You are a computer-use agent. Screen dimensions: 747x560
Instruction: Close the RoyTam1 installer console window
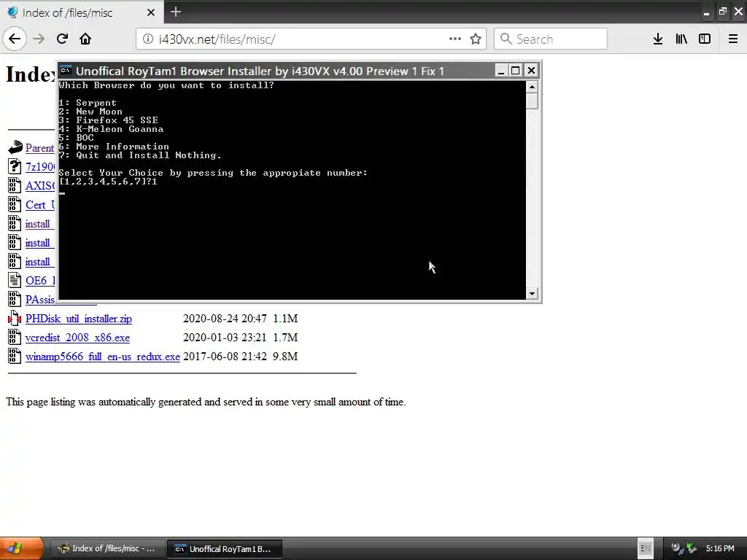click(531, 71)
